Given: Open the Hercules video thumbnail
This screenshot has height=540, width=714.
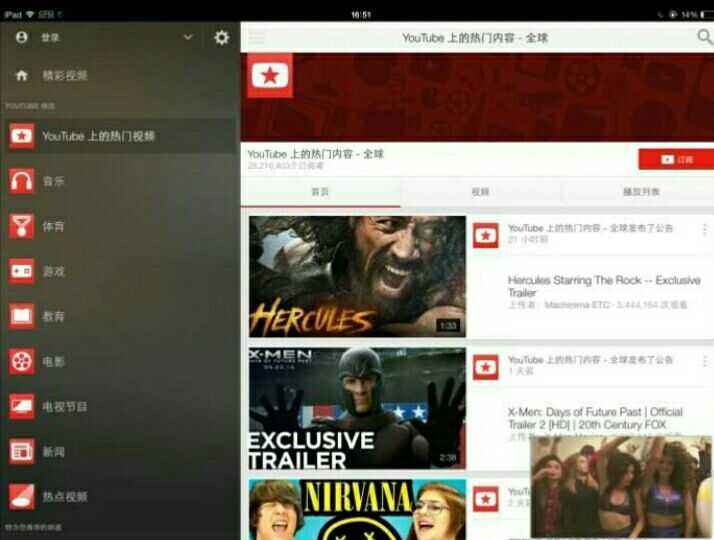Looking at the screenshot, I should tap(357, 276).
